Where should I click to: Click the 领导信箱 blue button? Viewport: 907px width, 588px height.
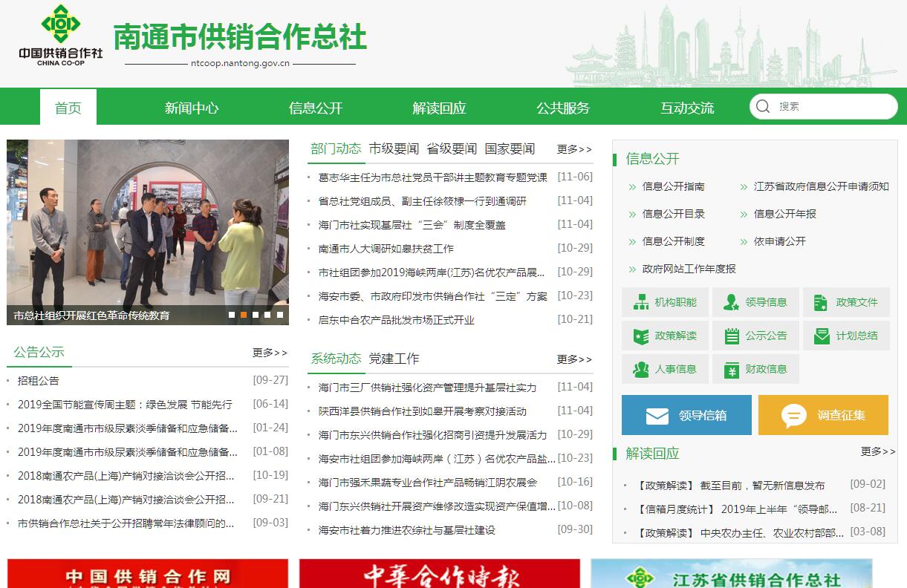pyautogui.click(x=686, y=415)
